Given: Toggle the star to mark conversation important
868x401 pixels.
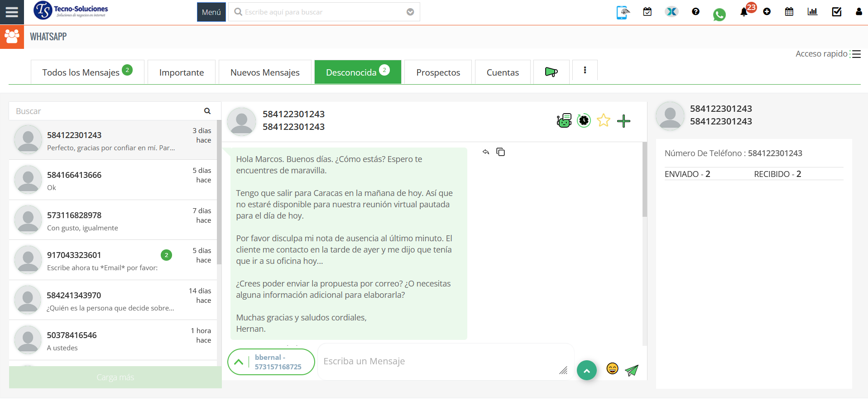Looking at the screenshot, I should coord(604,120).
